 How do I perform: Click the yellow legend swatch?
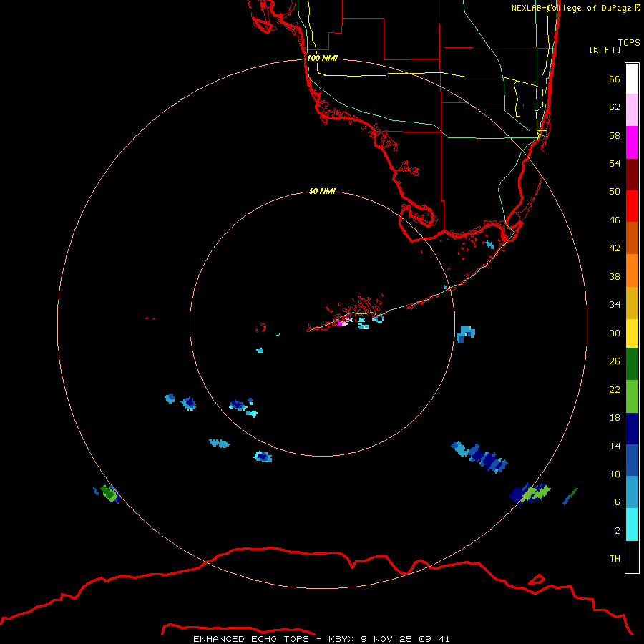coord(632,333)
